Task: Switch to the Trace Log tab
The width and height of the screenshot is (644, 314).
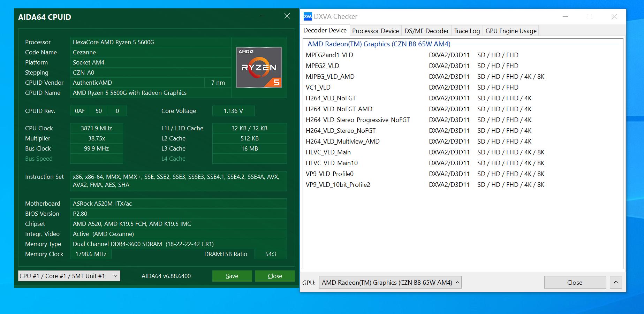Action: tap(467, 31)
